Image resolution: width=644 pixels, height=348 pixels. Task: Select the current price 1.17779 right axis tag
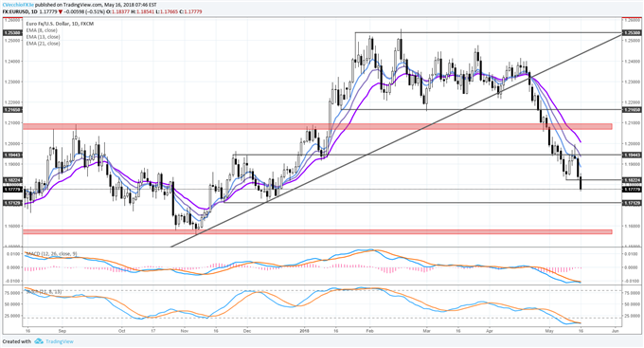coord(632,190)
